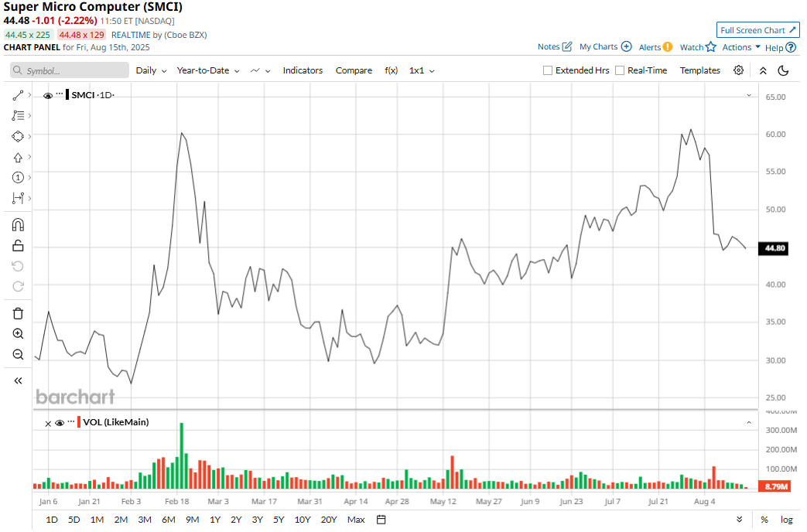Toggle percent scale button
Viewport: 807px width, 532px height.
tap(764, 520)
